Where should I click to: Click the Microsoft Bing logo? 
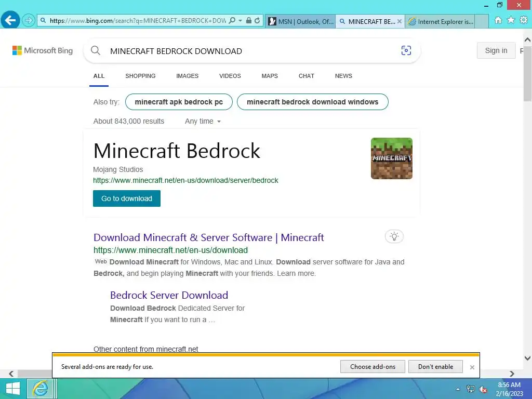click(43, 50)
